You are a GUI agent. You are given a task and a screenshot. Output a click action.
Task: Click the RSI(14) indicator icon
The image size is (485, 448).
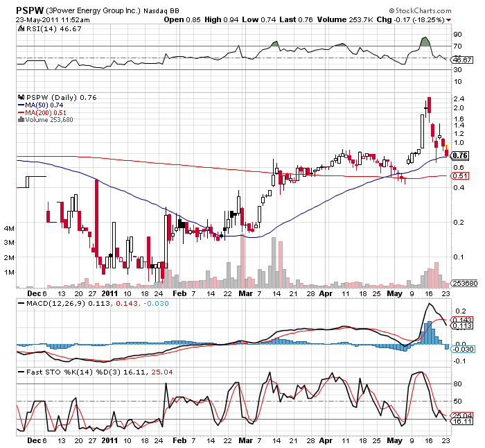click(21, 29)
